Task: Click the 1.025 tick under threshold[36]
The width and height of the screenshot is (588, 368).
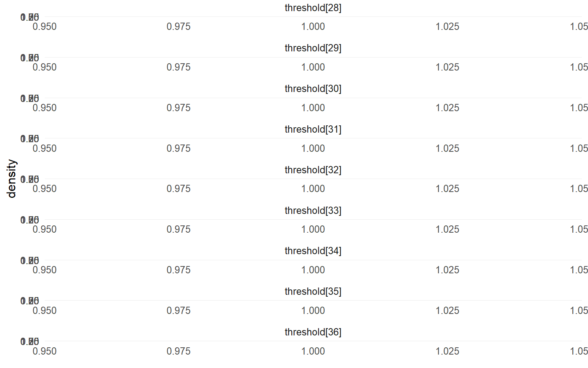Action: tap(447, 352)
